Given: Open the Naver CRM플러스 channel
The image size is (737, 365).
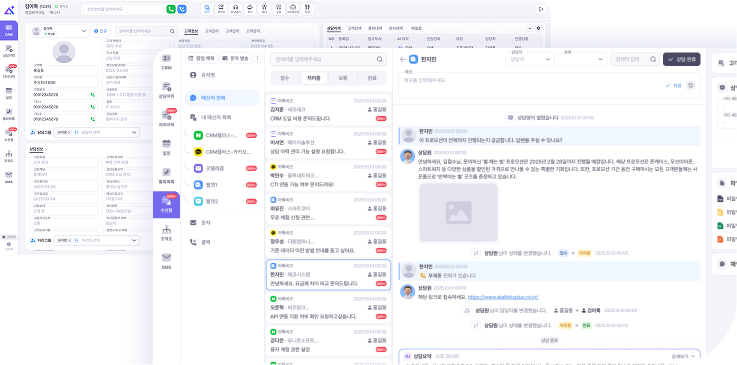Looking at the screenshot, I should tap(225, 135).
